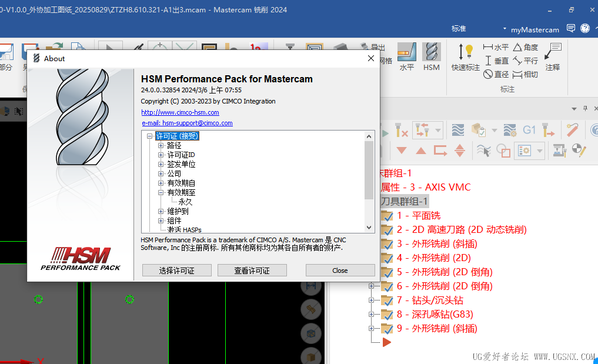Click the G1 post icon
Viewport: 598px width, 364px height.
(x=529, y=130)
